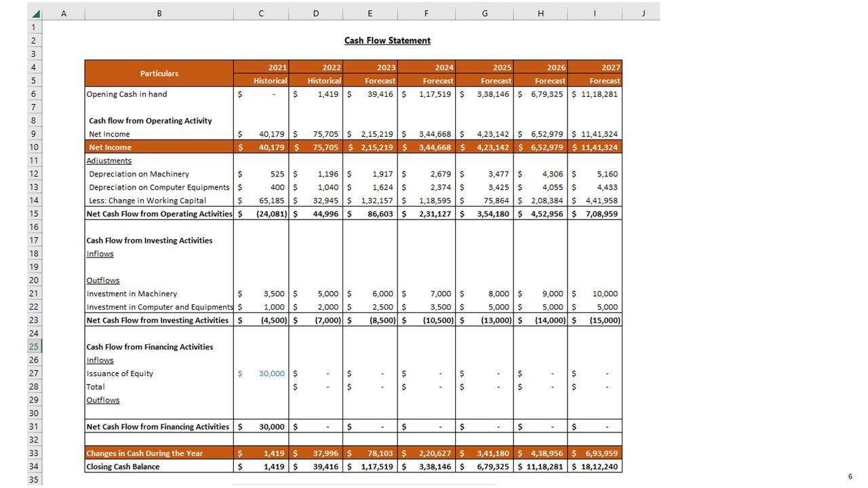Image resolution: width=868 pixels, height=488 pixels.
Task: Select row 25 header
Action: pyautogui.click(x=34, y=347)
